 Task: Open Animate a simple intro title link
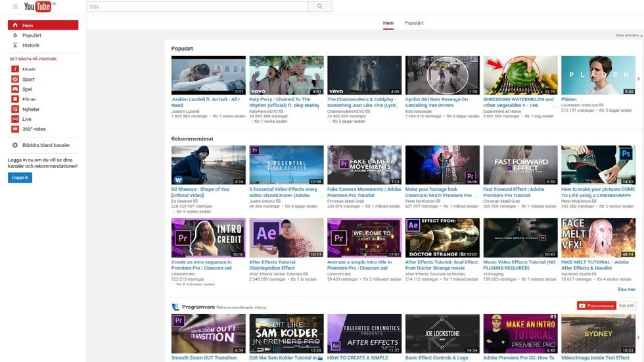tap(359, 265)
